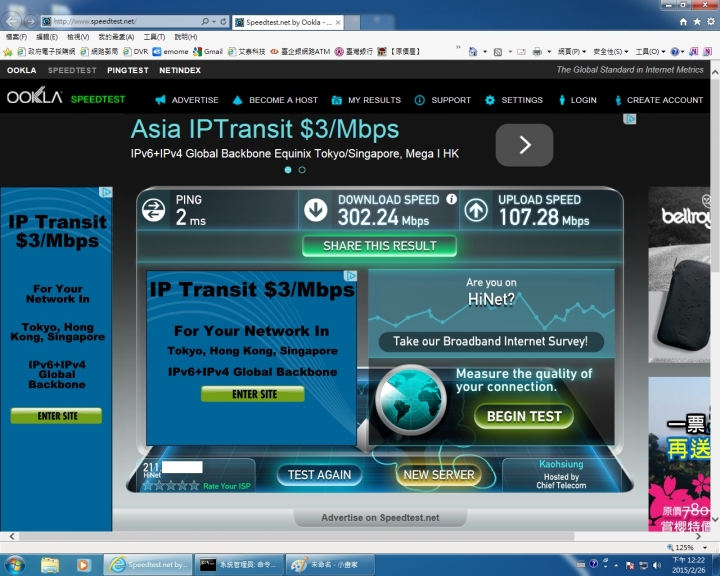This screenshot has width=720, height=576.
Task: Click the IE Home icon at top right
Action: pos(683,22)
